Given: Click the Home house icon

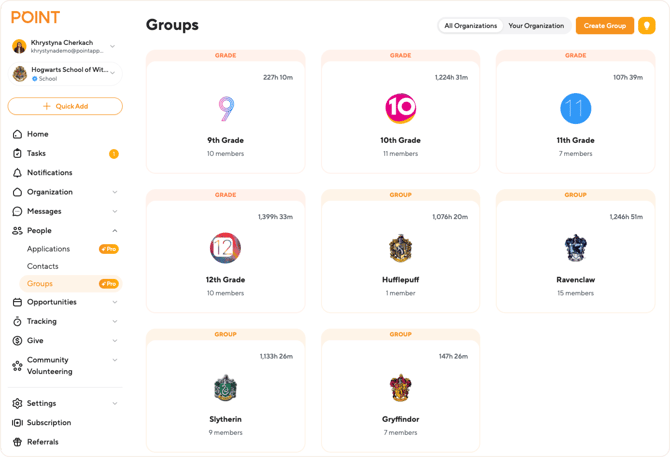Looking at the screenshot, I should pyautogui.click(x=17, y=134).
